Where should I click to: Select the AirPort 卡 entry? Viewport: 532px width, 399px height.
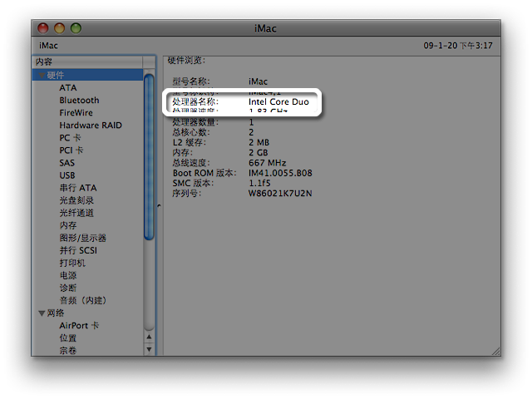[79, 326]
